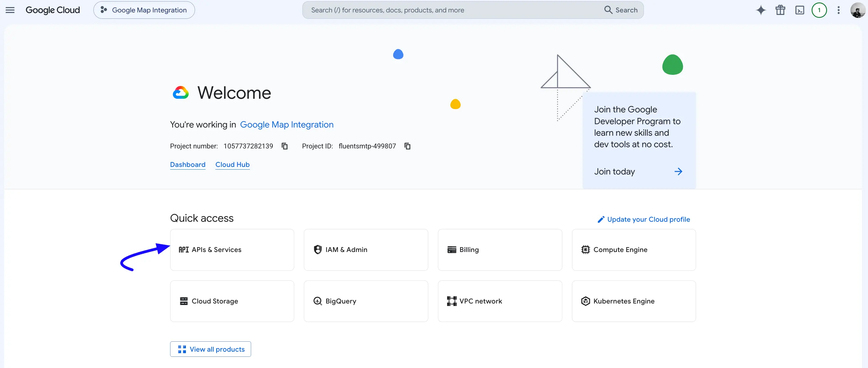Click the VPC network nodes icon

[x=452, y=301]
